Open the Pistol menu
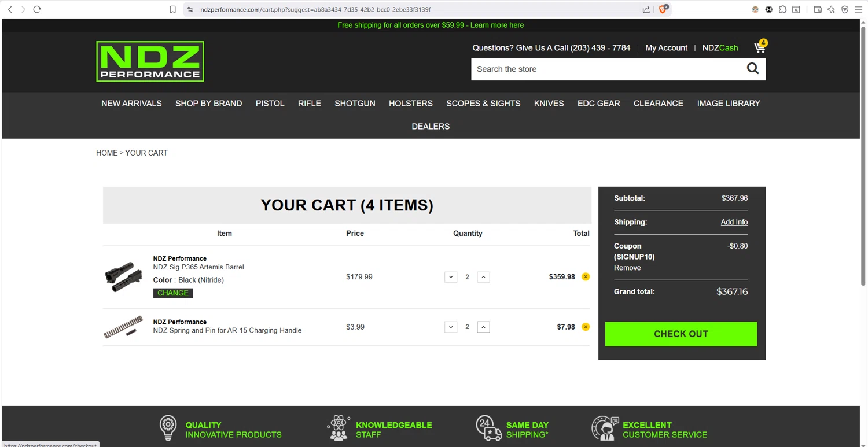This screenshot has height=447, width=868. point(270,104)
